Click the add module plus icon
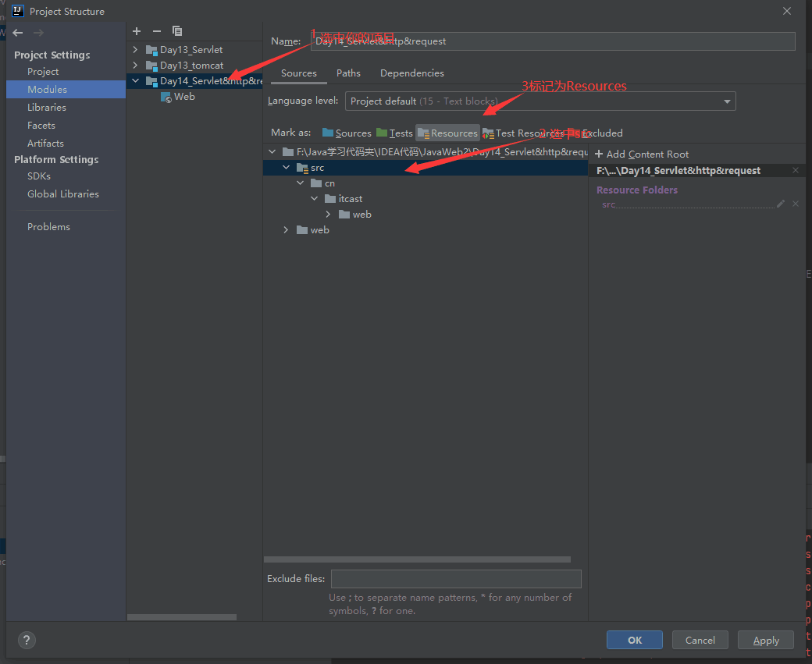The height and width of the screenshot is (664, 812). coord(137,31)
